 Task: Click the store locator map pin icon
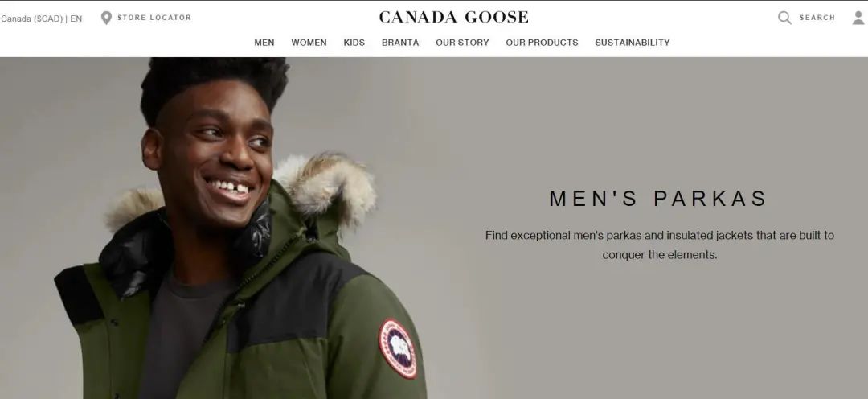pyautogui.click(x=106, y=18)
